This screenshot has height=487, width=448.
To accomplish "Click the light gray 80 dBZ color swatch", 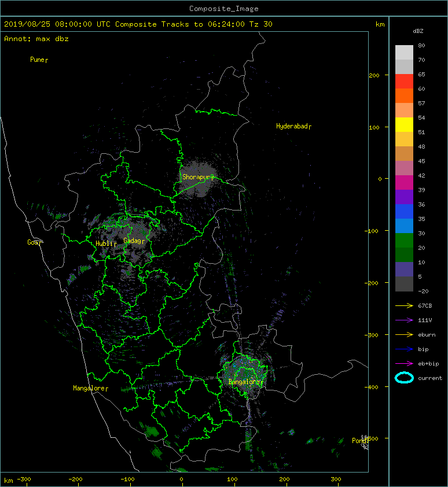I will (404, 53).
